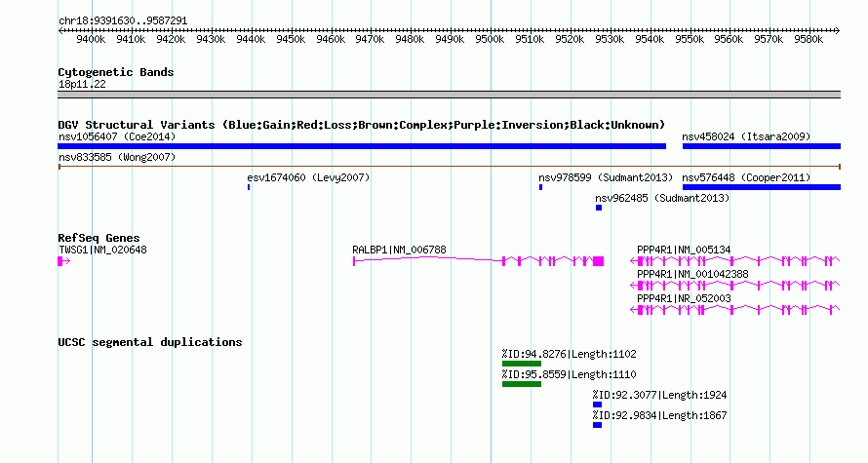This screenshot has height=463, width=868.
Task: Click the chr18:9391630..9587291 coordinates label
Action: tap(123, 21)
